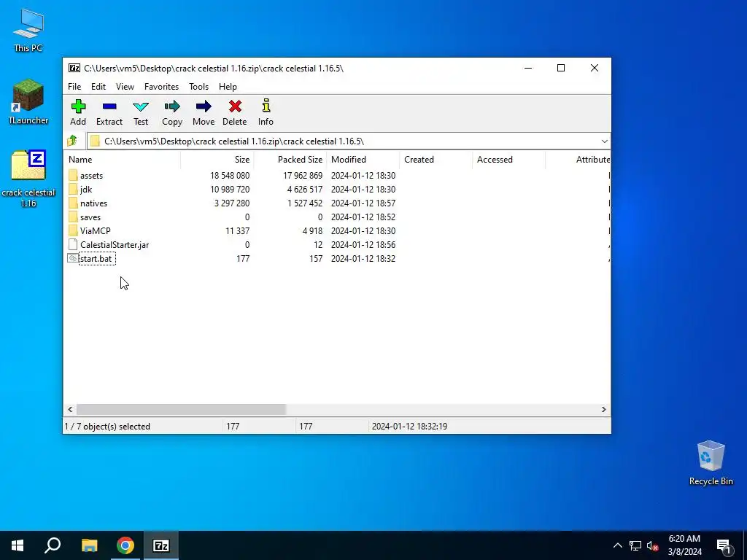
Task: Click horizontal scrollbar right arrow
Action: [x=603, y=409]
